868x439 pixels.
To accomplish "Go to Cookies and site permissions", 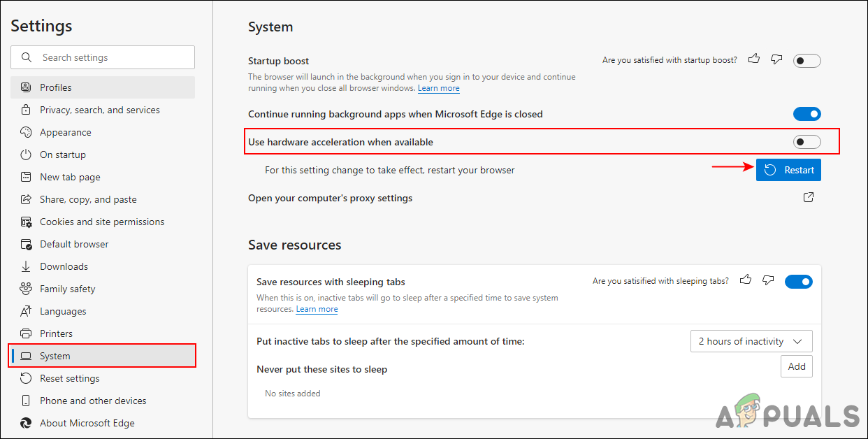I will pyautogui.click(x=102, y=222).
